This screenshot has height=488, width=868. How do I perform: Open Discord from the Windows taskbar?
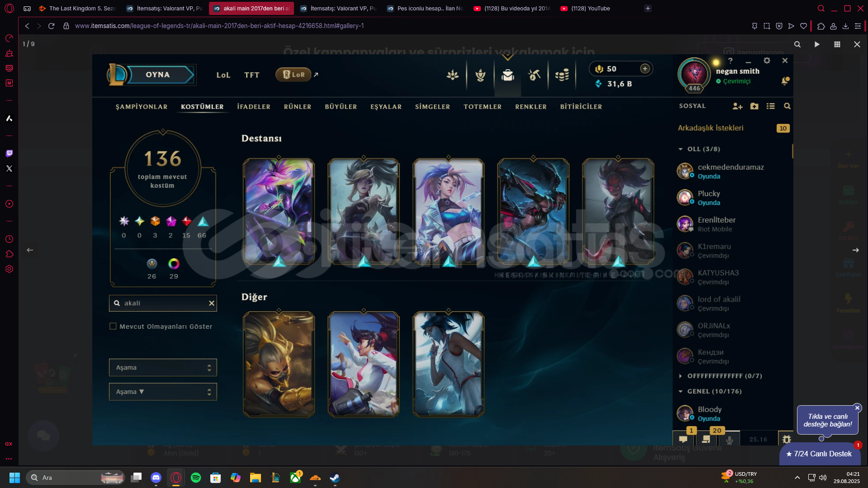click(156, 478)
